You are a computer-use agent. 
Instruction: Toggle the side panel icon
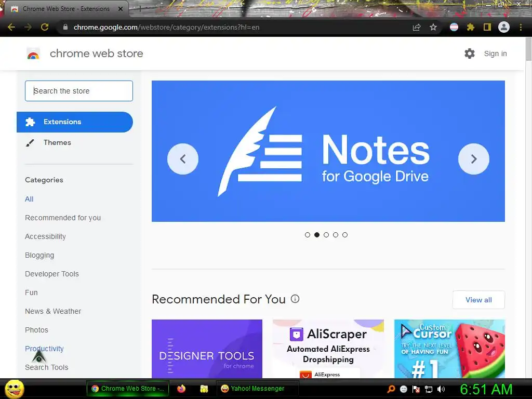(487, 27)
